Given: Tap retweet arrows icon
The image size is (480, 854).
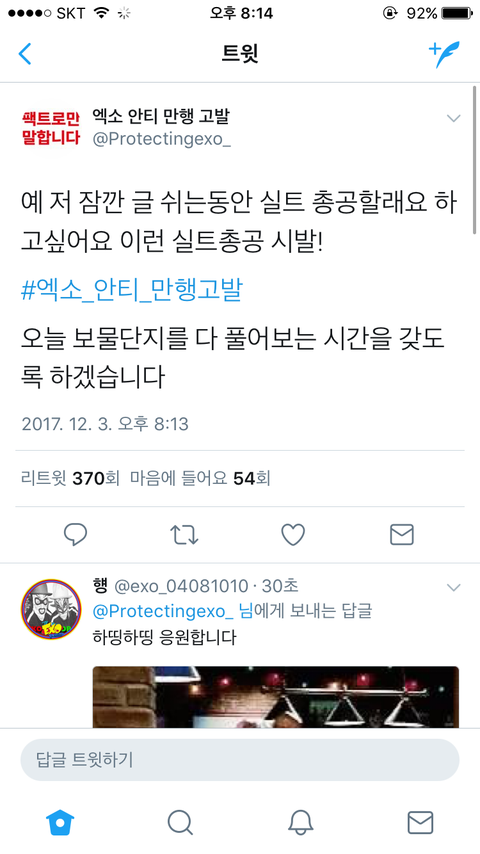Looking at the screenshot, I should click(184, 535).
